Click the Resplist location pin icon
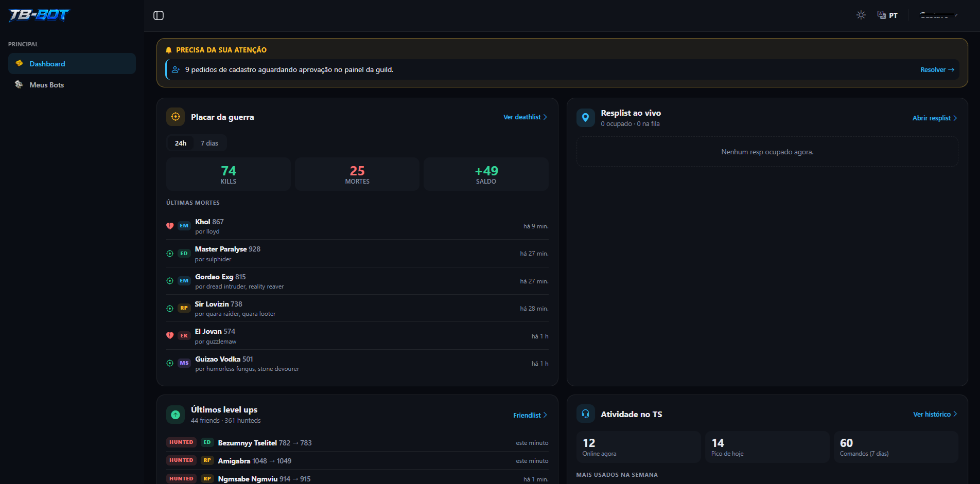Screen dimensions: 980x484 pyautogui.click(x=585, y=118)
